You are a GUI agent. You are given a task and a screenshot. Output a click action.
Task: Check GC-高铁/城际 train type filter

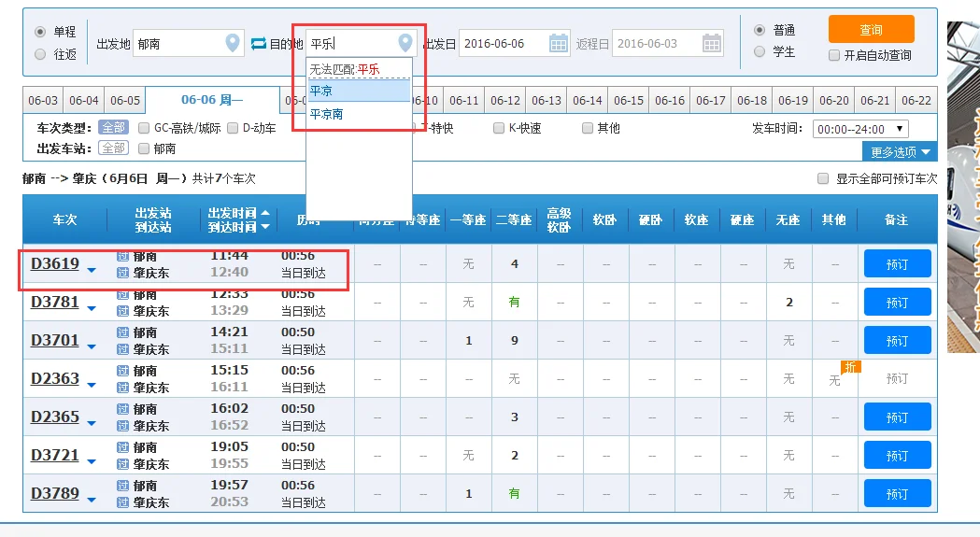tap(144, 128)
